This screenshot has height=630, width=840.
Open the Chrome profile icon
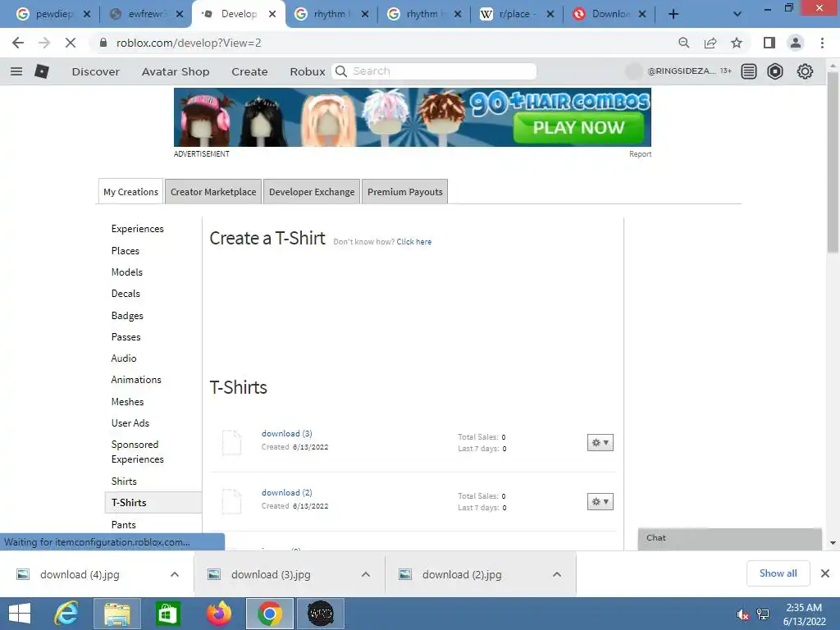pos(796,43)
